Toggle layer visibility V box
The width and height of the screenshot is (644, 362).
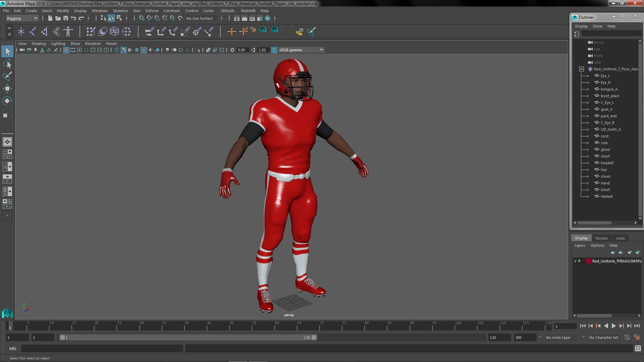click(576, 261)
